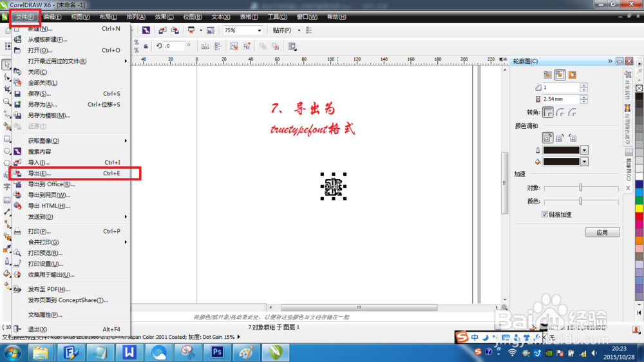Click the Windows Start button

pos(12,353)
